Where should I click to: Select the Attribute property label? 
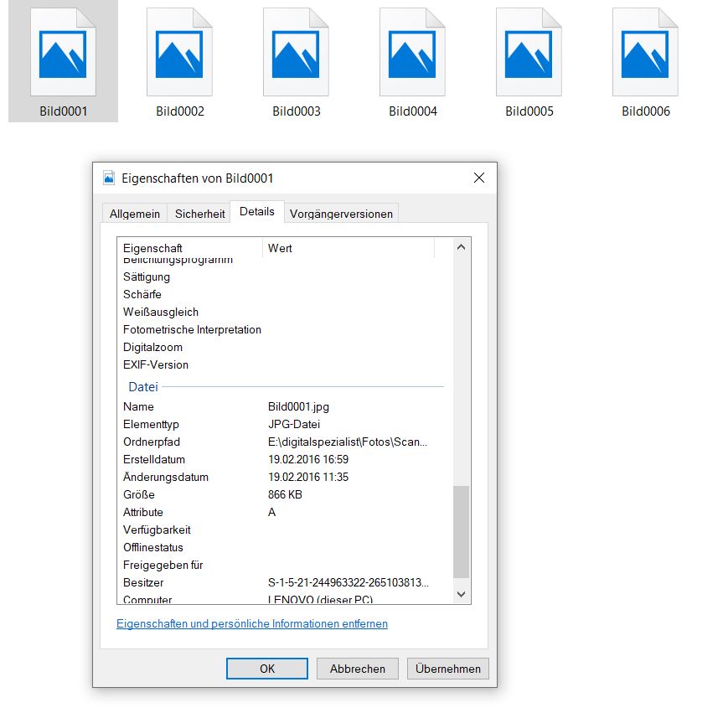pyautogui.click(x=143, y=513)
